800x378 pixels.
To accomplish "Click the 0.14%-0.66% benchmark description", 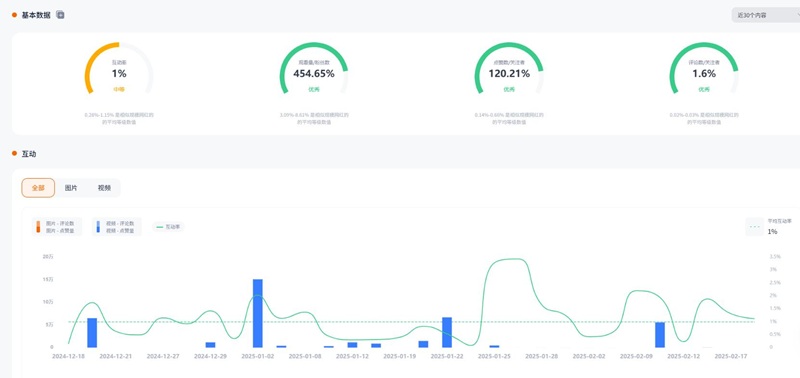I will [509, 118].
